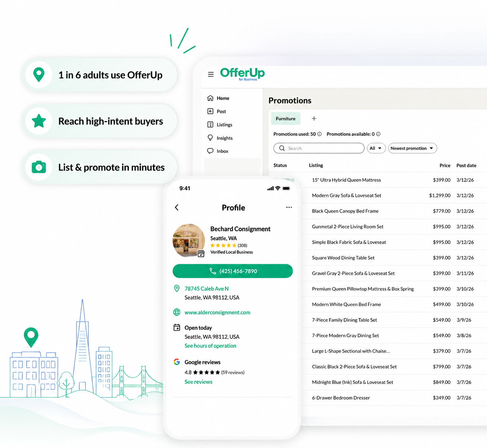Click the Bechard Consignment profile photo

tap(189, 241)
